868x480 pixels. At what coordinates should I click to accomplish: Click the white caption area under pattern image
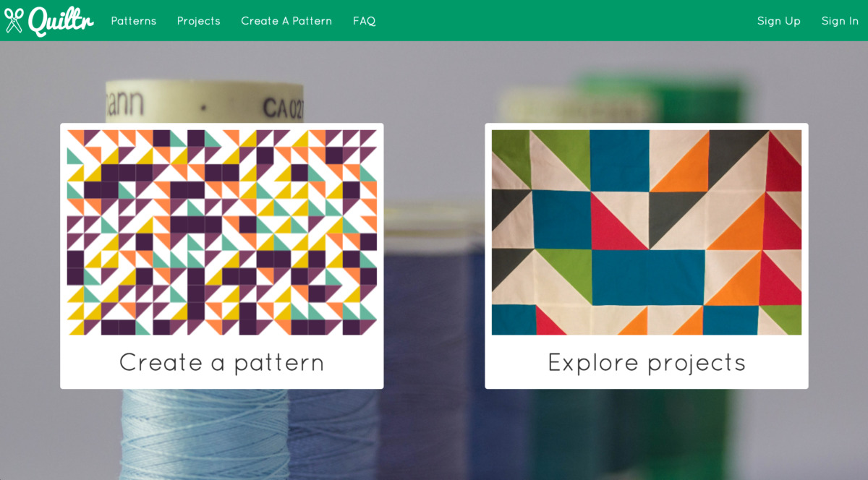[222, 361]
